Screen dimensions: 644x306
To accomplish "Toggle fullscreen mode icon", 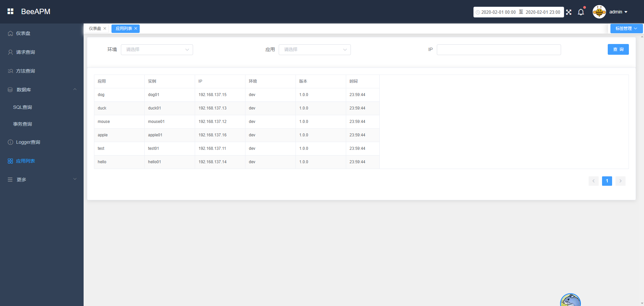I will coord(568,12).
